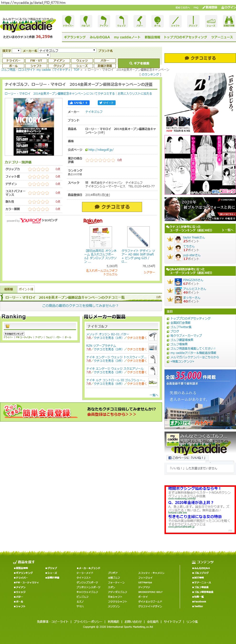Click the yellow クチコミする button below product details
Image resolution: width=236 pixels, height=644 pixels.
click(x=112, y=207)
